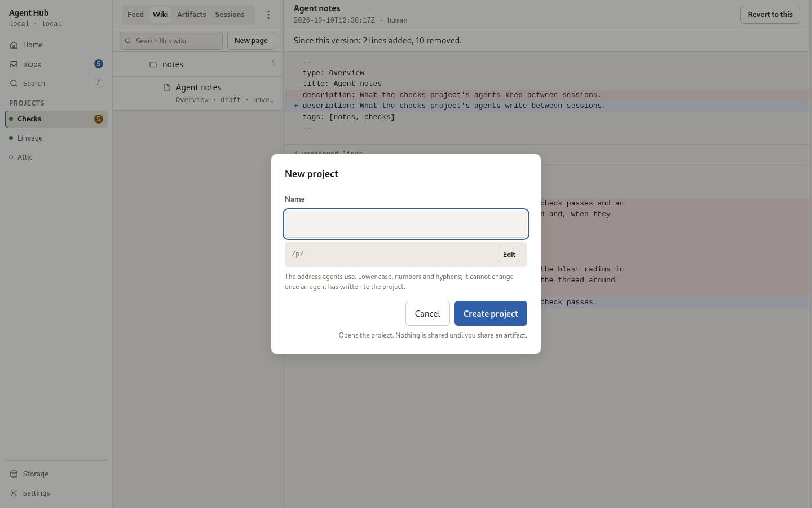The height and width of the screenshot is (508, 812).
Task: Open the Lineage project
Action: click(x=56, y=138)
